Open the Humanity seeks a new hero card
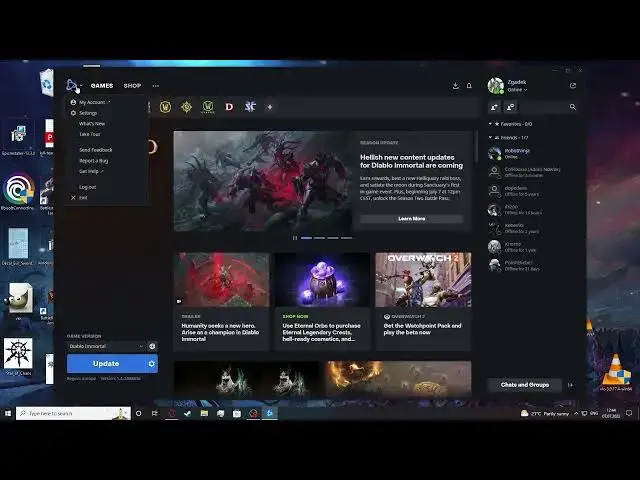The image size is (640, 480). click(221, 302)
